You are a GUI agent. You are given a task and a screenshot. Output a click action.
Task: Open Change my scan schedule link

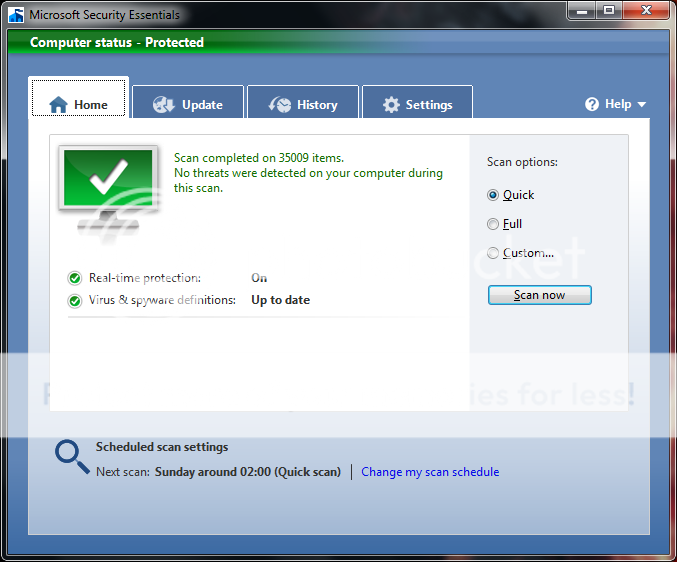click(x=430, y=472)
